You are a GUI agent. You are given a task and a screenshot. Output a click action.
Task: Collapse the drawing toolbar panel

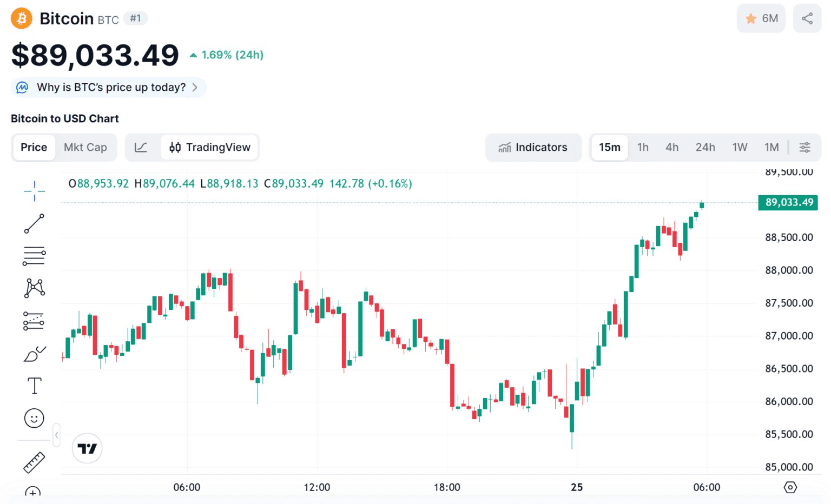(56, 435)
